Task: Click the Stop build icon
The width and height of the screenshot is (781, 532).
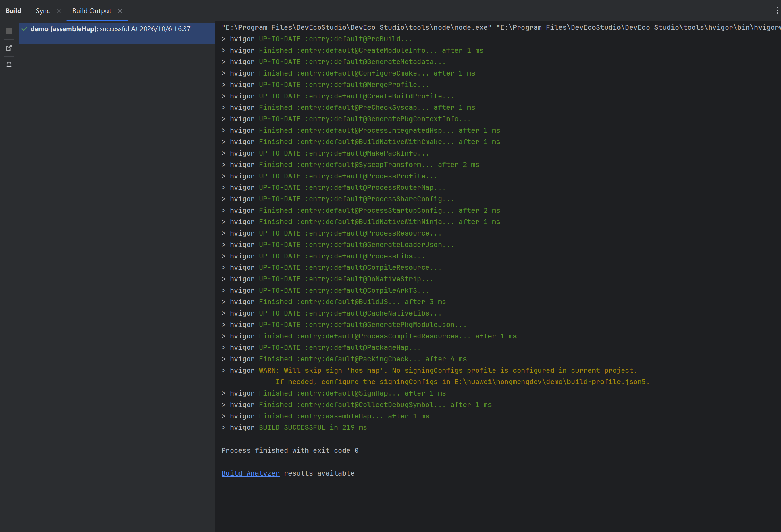Action: (x=9, y=31)
